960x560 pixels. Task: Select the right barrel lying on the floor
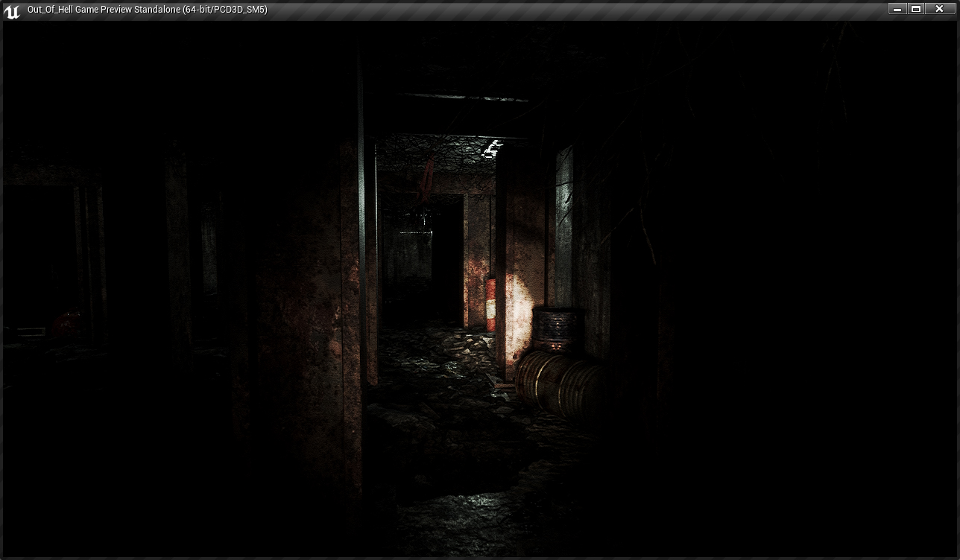[581, 387]
